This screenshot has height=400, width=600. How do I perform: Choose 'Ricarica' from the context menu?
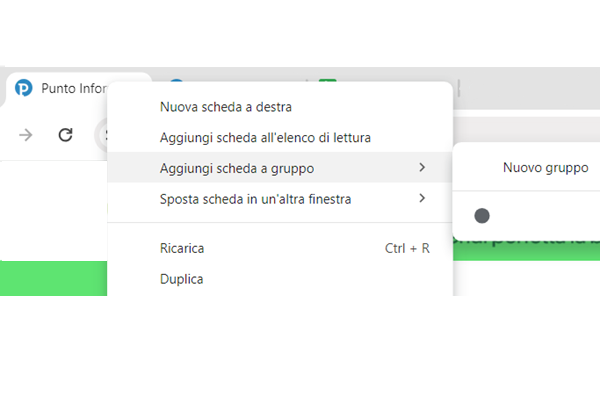click(x=182, y=248)
